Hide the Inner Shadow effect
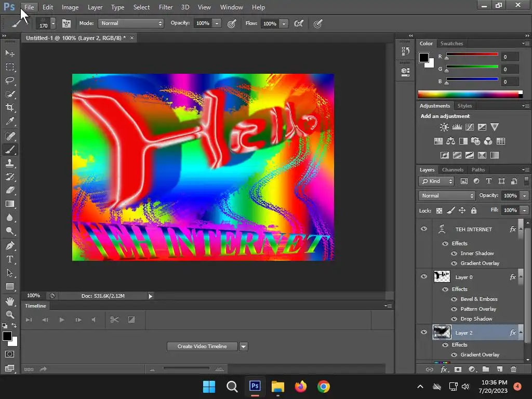 454,254
